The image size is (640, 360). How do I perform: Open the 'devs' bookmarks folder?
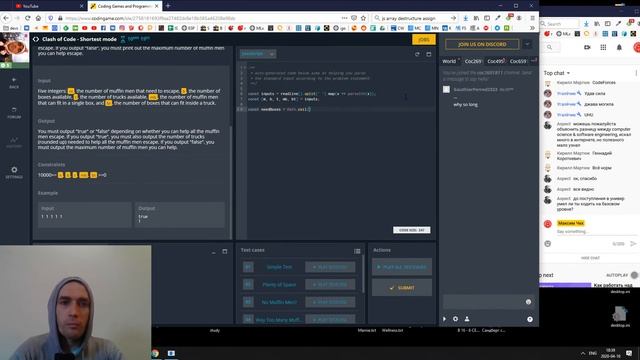pyautogui.click(x=11, y=28)
